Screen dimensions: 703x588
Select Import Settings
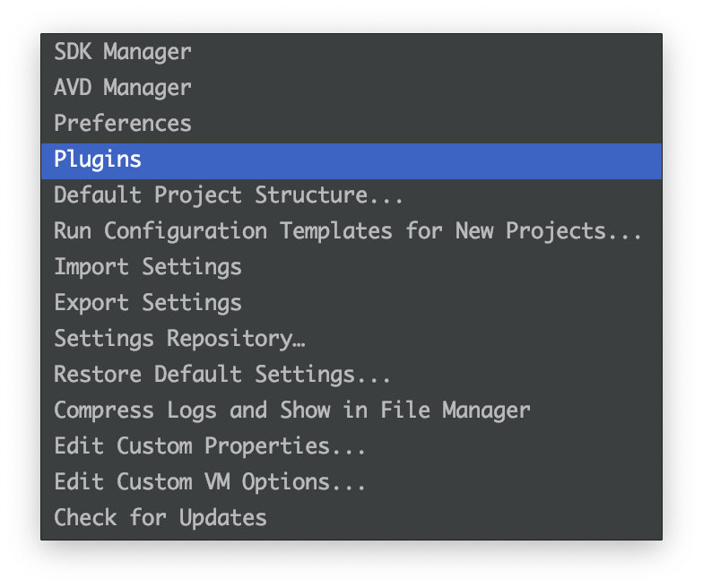point(351,267)
